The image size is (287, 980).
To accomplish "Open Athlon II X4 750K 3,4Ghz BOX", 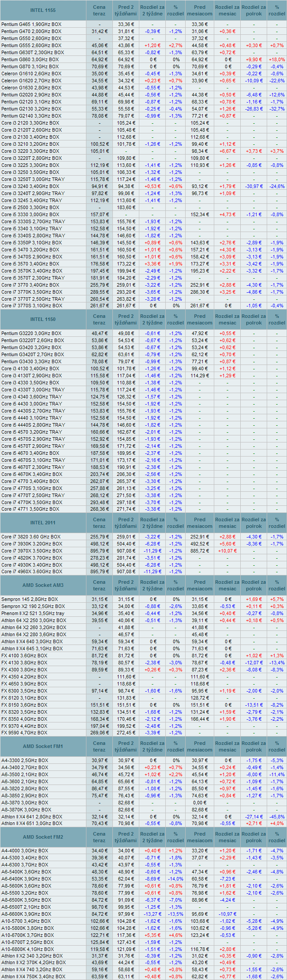I will 33,976.
